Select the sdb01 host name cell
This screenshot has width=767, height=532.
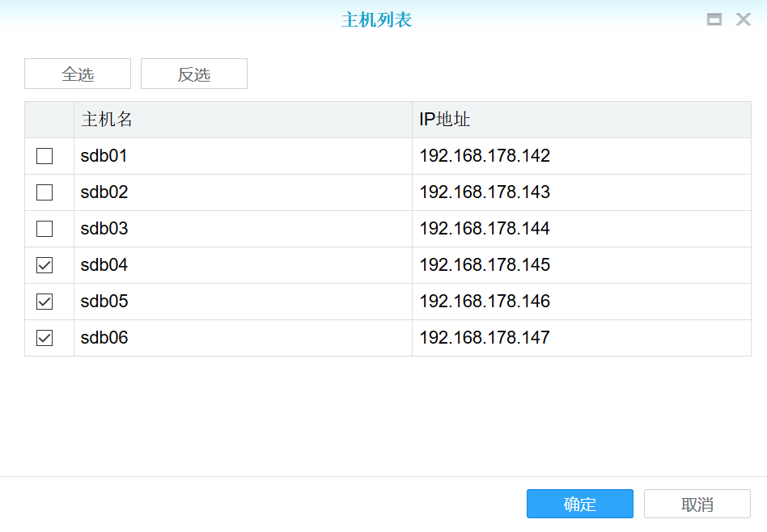click(x=104, y=156)
